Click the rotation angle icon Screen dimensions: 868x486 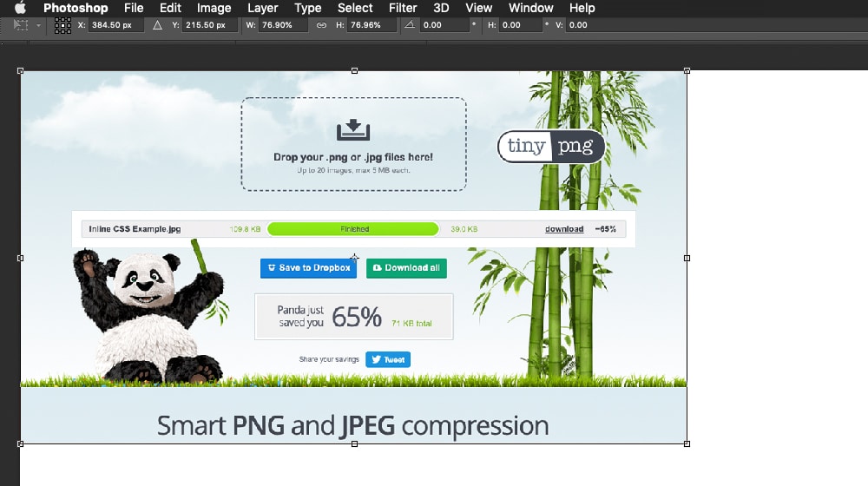click(410, 25)
